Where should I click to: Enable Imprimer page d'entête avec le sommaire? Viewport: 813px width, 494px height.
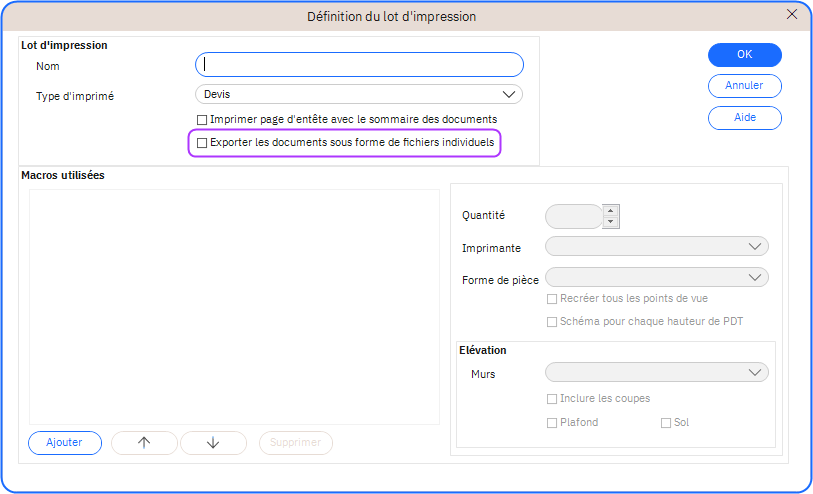click(x=202, y=119)
